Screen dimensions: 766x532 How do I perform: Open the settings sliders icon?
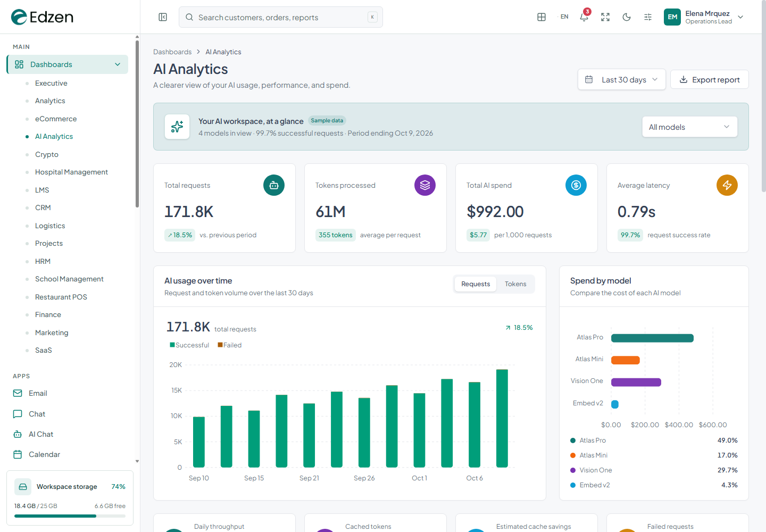point(648,17)
